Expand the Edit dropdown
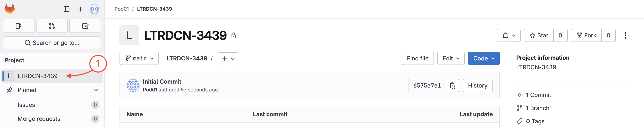 click(451, 59)
